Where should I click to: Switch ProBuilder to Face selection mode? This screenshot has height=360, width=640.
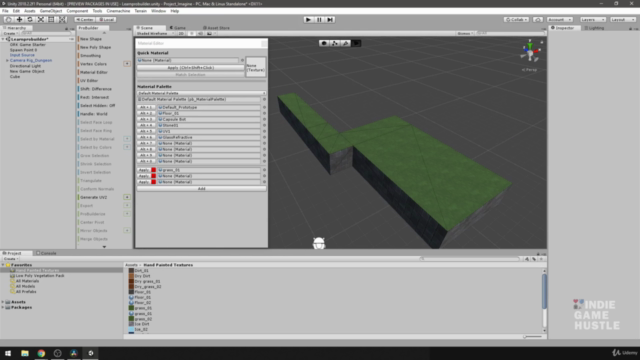[x=356, y=43]
